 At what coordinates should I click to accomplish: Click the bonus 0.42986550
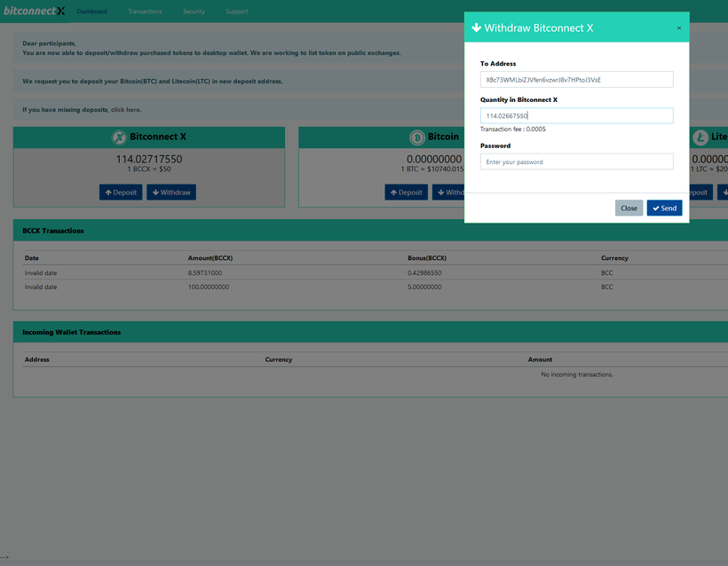coord(424,272)
